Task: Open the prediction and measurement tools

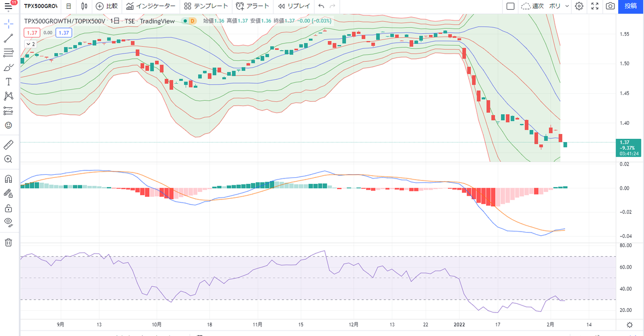Action: pyautogui.click(x=8, y=110)
